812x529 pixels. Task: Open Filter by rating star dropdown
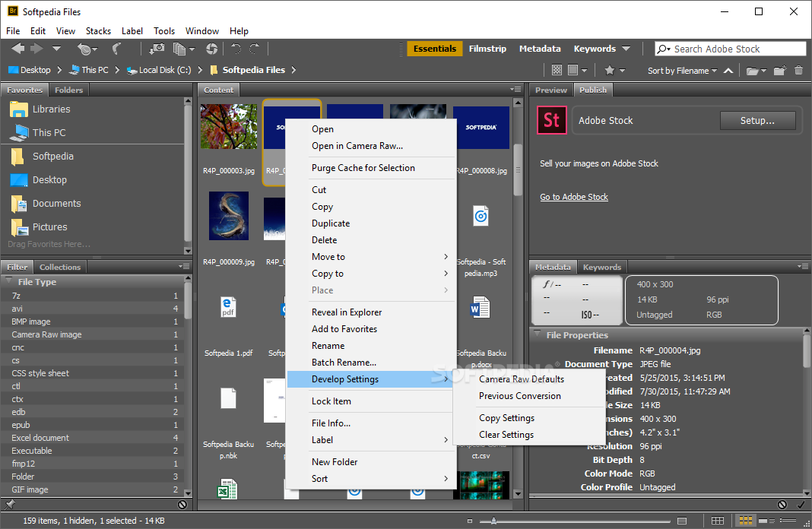pos(614,70)
